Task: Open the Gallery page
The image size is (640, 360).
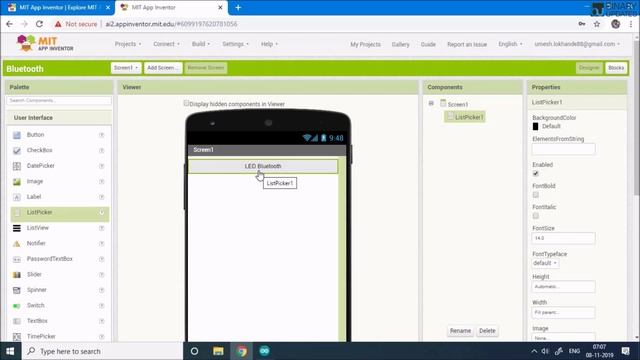Action: click(400, 44)
